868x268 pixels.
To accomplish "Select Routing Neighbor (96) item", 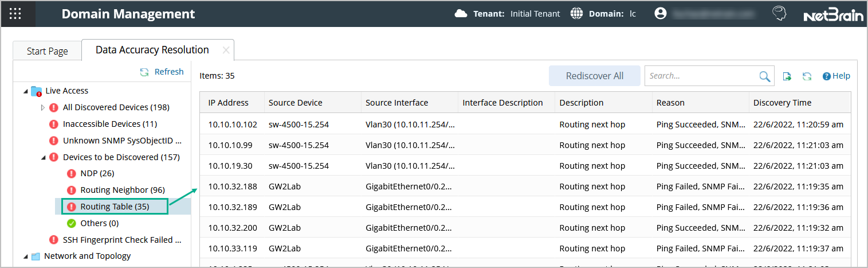I will (x=122, y=190).
